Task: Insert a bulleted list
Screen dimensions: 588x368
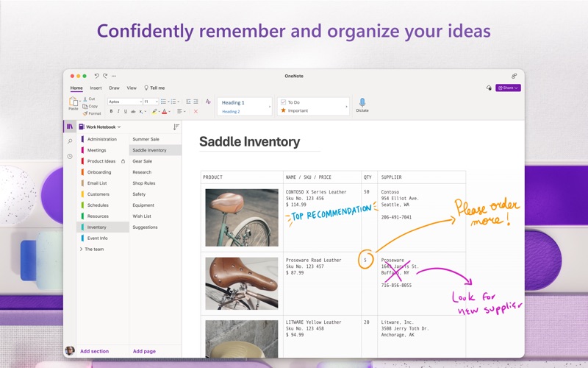Action: coord(163,102)
